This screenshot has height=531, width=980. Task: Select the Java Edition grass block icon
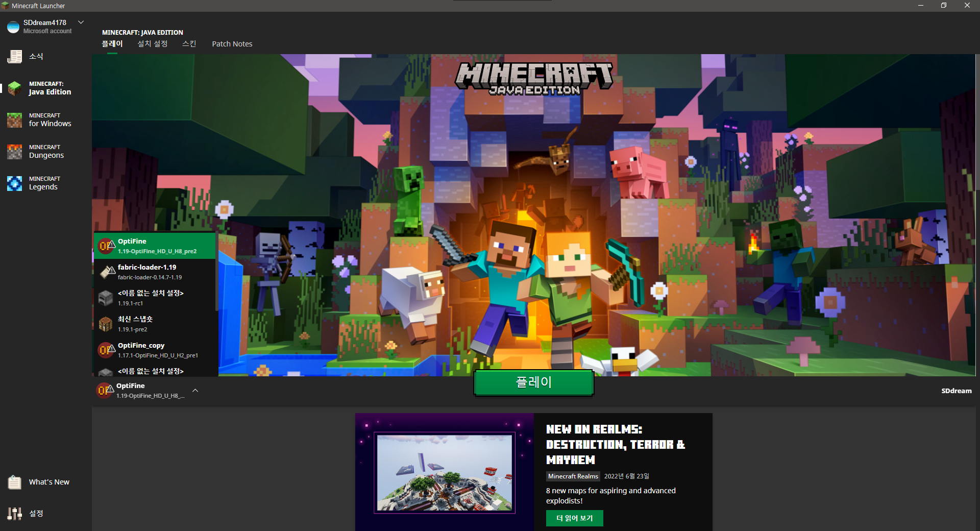pos(15,88)
